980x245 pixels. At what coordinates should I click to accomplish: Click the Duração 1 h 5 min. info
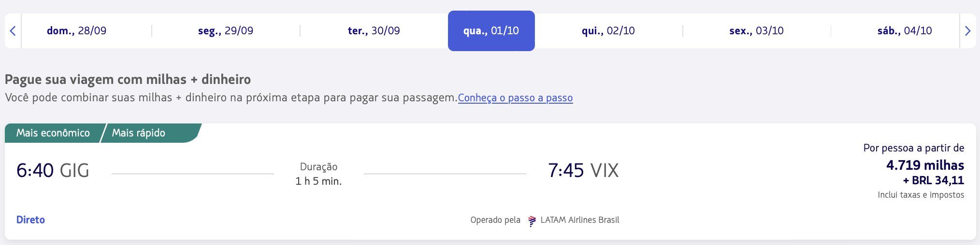[318, 174]
